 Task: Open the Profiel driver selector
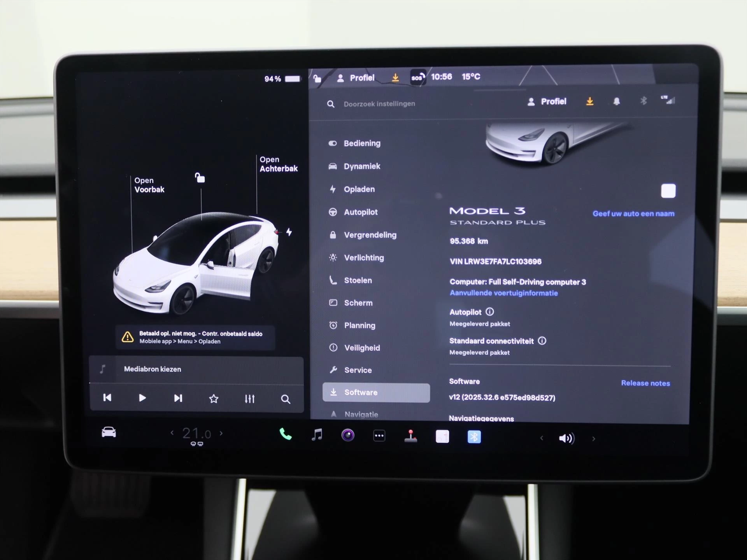547,101
